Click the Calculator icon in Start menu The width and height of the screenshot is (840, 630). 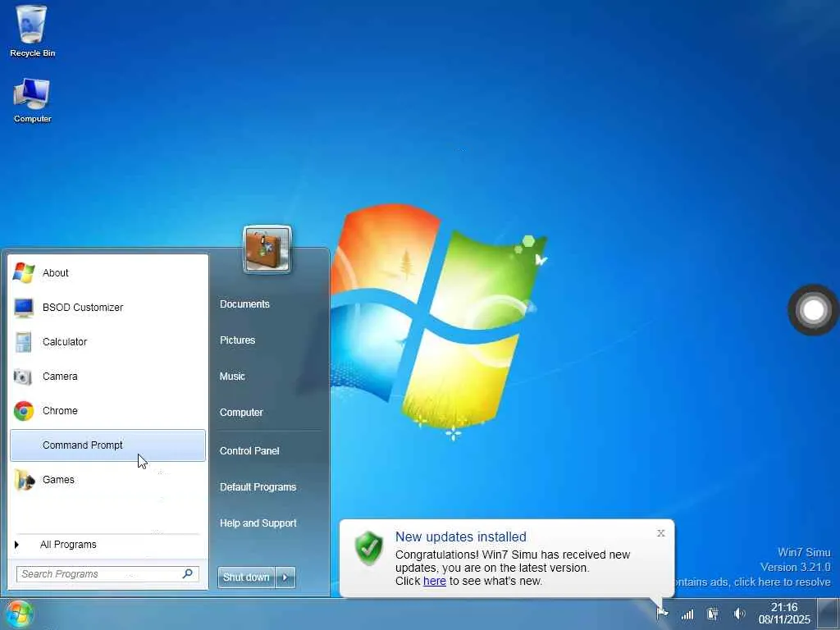[x=24, y=342]
